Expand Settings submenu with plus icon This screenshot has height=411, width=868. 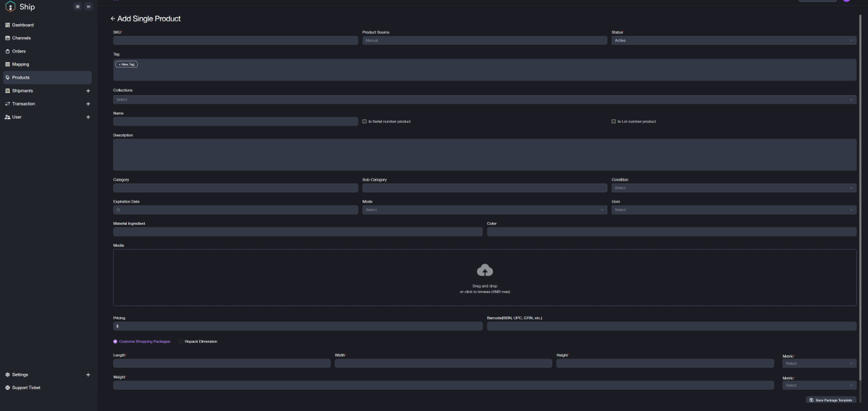tap(88, 374)
